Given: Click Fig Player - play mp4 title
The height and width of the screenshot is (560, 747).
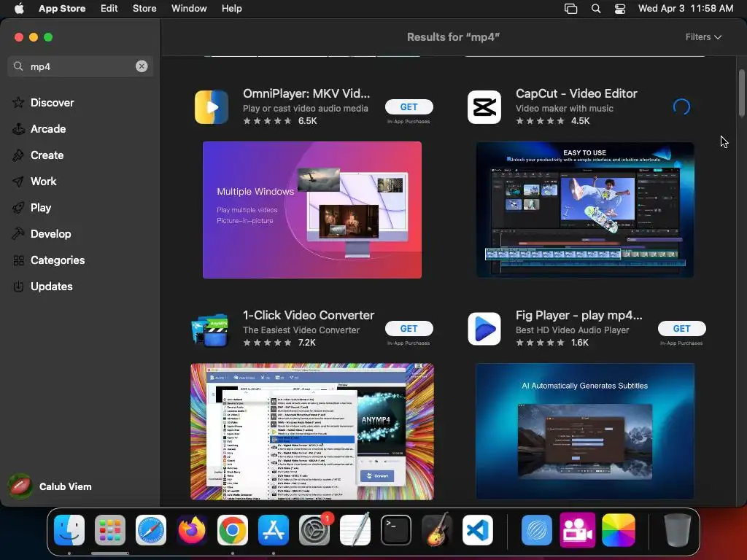Looking at the screenshot, I should 578,315.
